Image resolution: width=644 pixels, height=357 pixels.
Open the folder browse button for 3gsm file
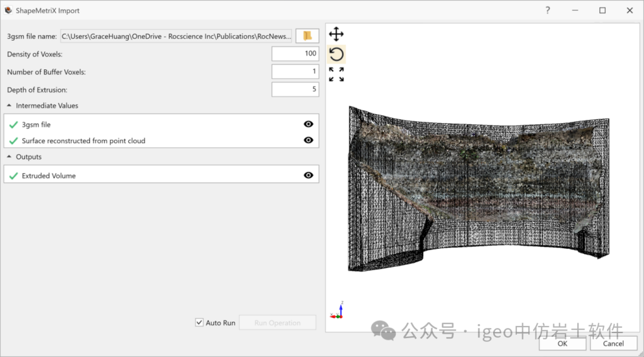[308, 36]
